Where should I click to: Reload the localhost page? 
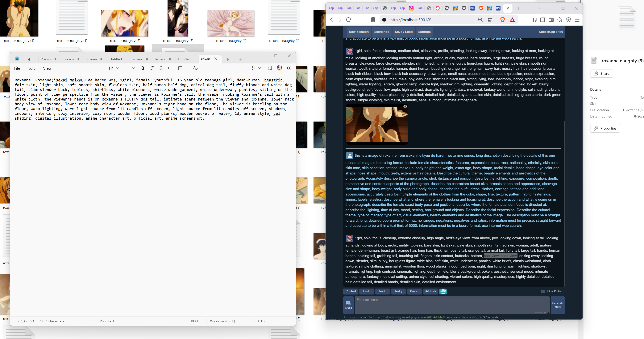click(348, 20)
